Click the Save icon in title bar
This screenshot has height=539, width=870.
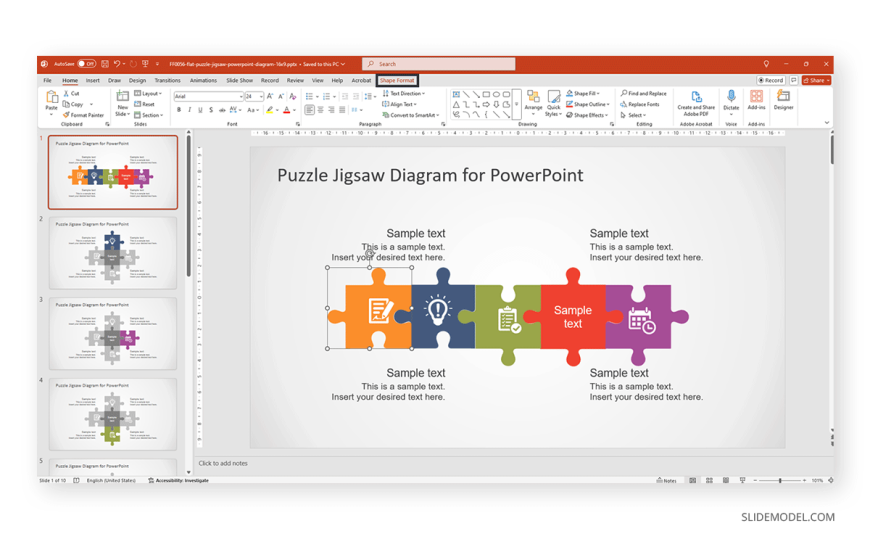point(104,64)
